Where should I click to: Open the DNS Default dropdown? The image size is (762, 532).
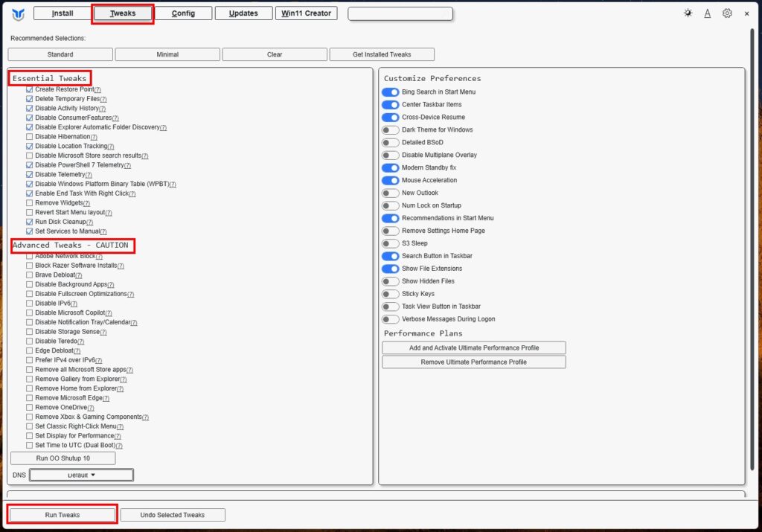click(x=82, y=475)
